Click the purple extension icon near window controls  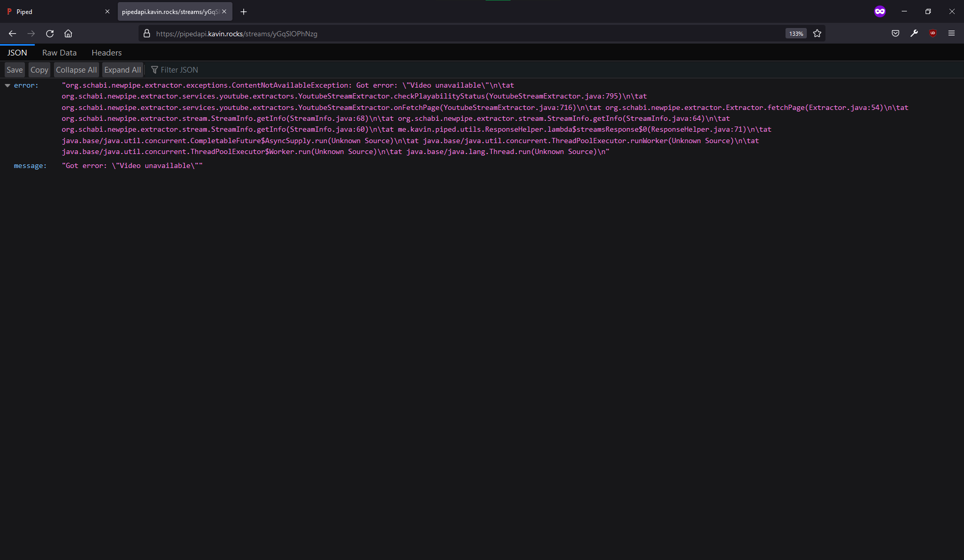[880, 11]
